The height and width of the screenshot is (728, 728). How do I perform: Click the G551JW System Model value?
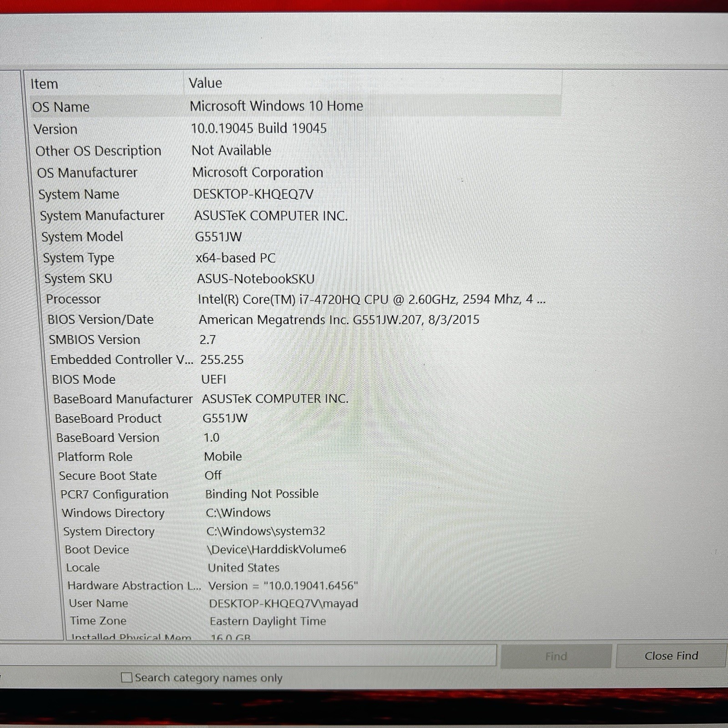218,237
